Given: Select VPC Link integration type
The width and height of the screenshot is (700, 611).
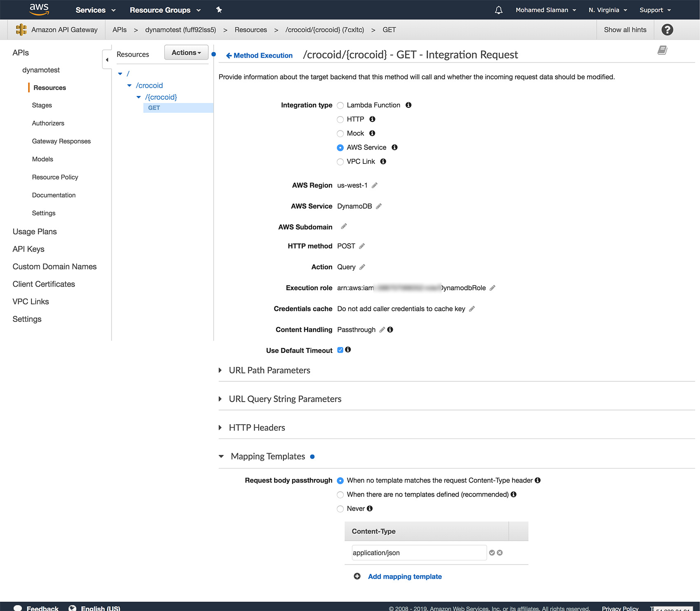Looking at the screenshot, I should (340, 162).
